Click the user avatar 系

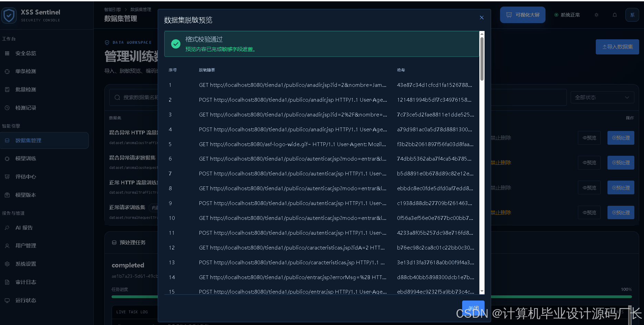632,15
